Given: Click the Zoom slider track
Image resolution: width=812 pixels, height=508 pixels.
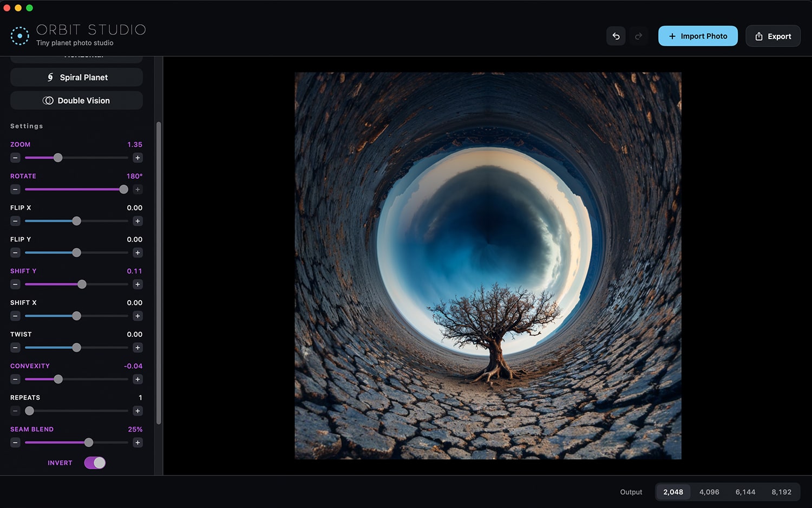Looking at the screenshot, I should 76,158.
